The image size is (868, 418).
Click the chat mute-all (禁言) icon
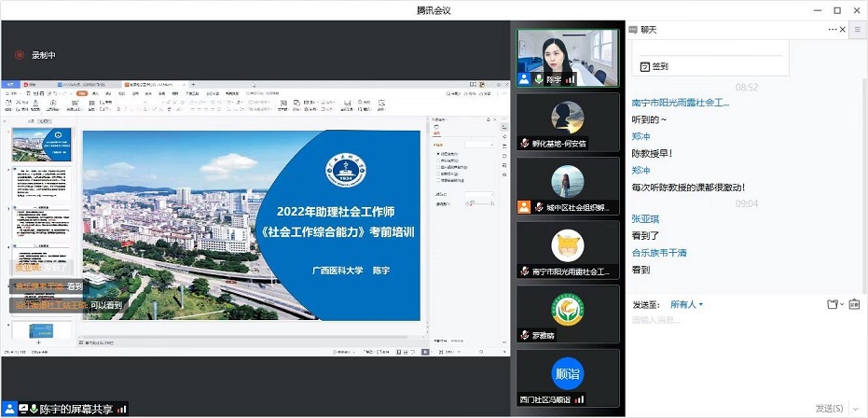[x=853, y=304]
